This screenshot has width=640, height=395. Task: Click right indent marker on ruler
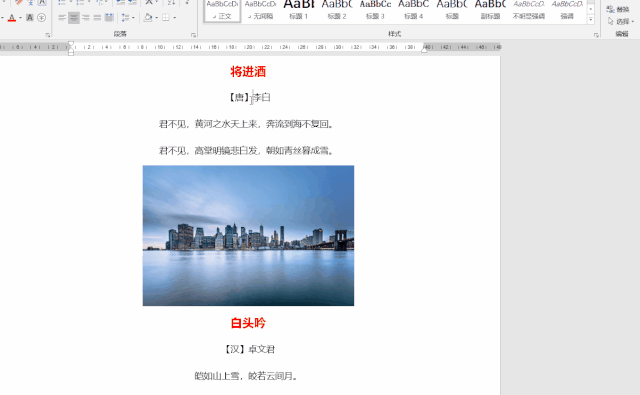click(x=424, y=49)
